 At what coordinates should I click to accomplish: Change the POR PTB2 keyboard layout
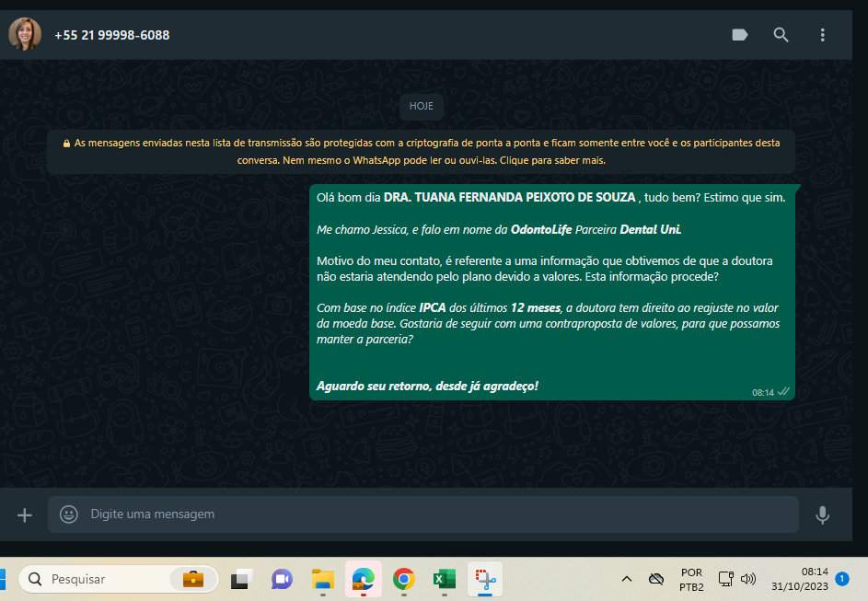coord(691,580)
